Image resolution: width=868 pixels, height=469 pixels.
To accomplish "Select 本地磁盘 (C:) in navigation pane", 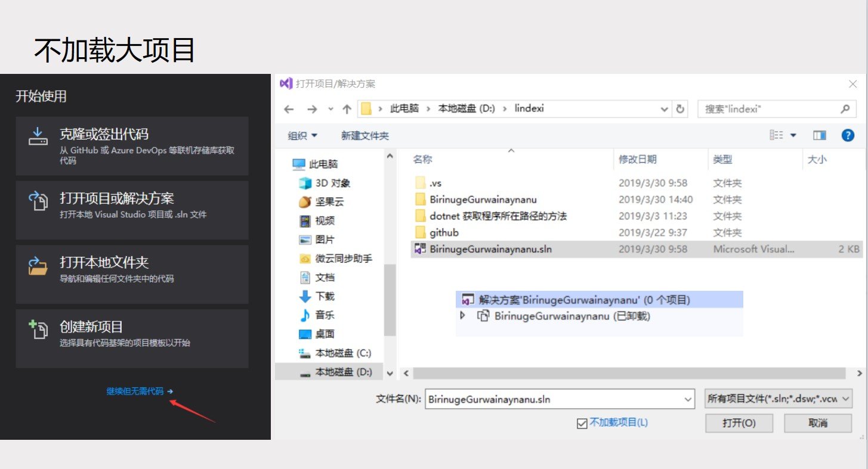I will [x=335, y=353].
